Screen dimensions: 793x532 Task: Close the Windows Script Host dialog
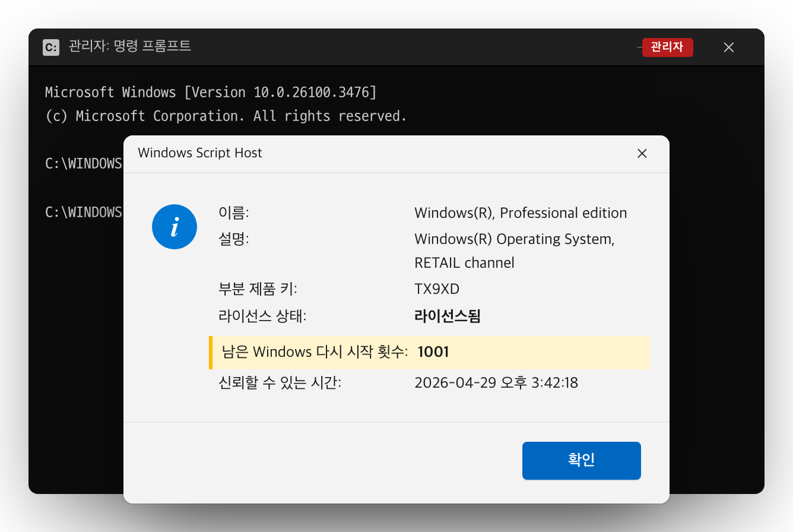[642, 153]
